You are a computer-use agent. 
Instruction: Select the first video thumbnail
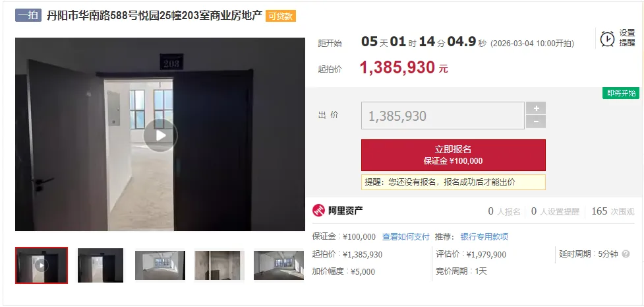coord(42,265)
